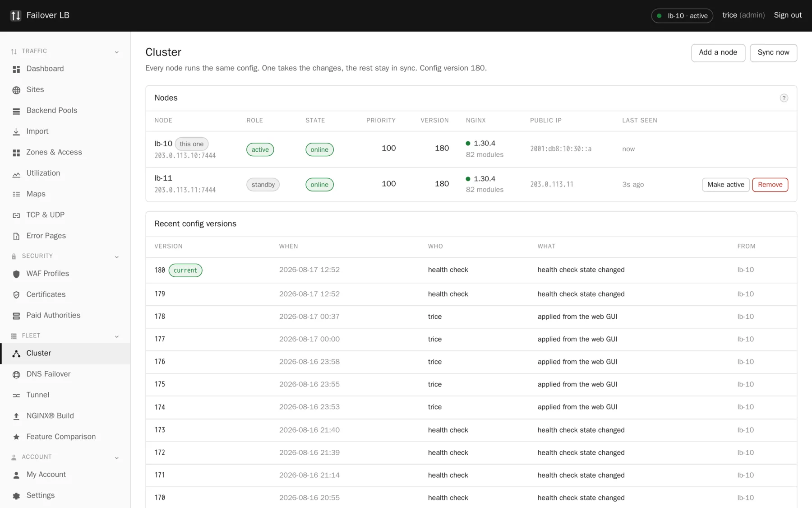Open the Dashboard menu item
812x508 pixels.
coord(65,69)
